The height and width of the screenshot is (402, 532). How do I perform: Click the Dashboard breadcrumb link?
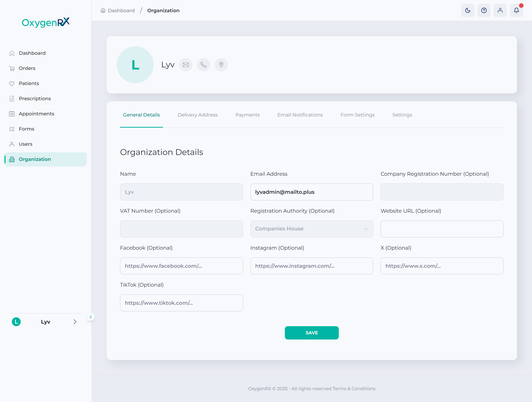coord(121,11)
